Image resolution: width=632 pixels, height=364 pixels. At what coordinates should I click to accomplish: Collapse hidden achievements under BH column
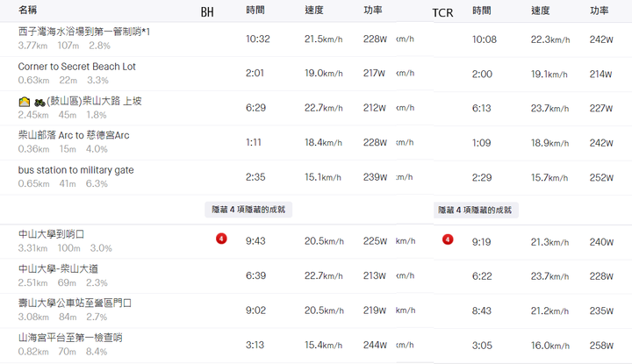coord(248,210)
